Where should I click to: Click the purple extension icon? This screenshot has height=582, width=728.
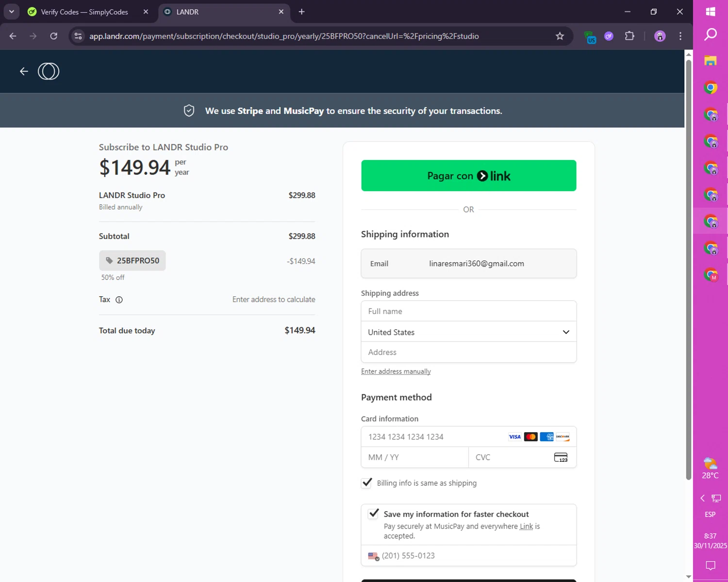[x=609, y=36]
